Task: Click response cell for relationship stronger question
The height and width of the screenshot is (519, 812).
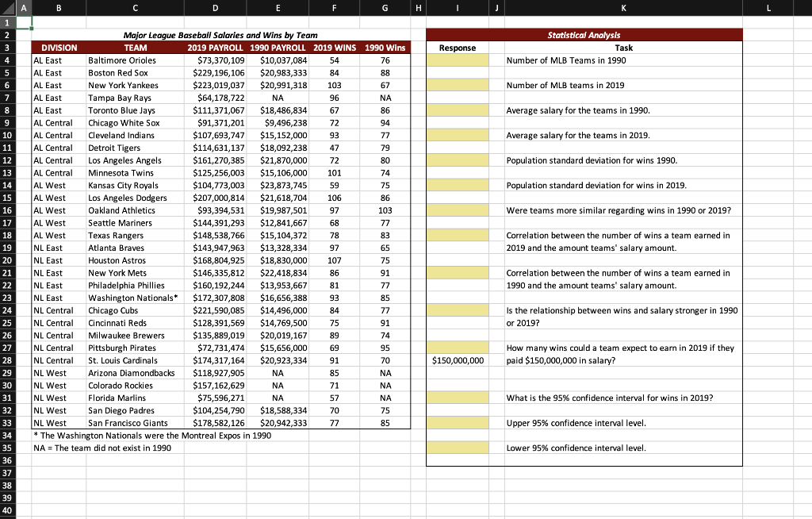Action: click(458, 310)
